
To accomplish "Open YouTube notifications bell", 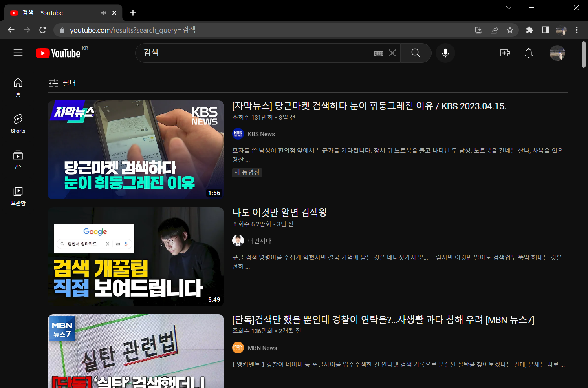I will [529, 53].
